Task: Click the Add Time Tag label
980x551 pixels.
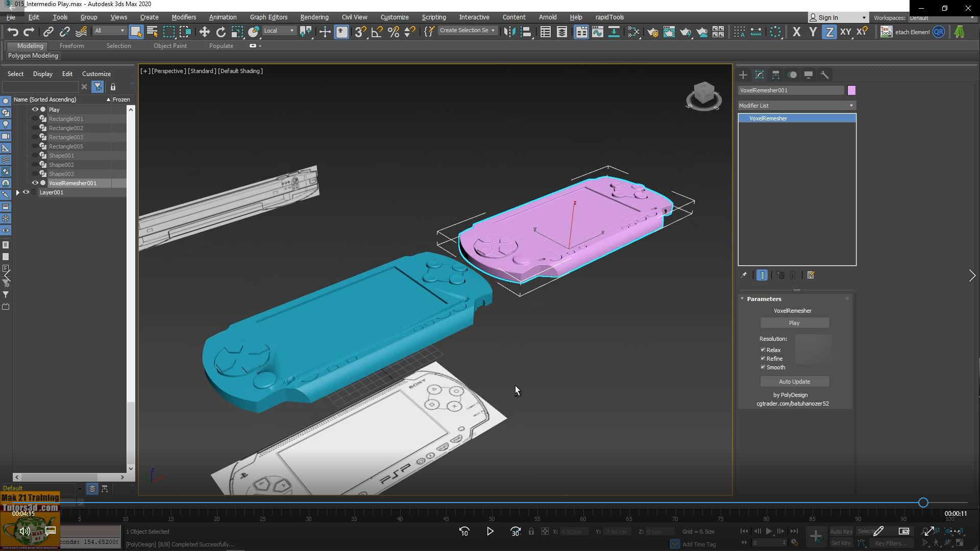Action: 699,544
